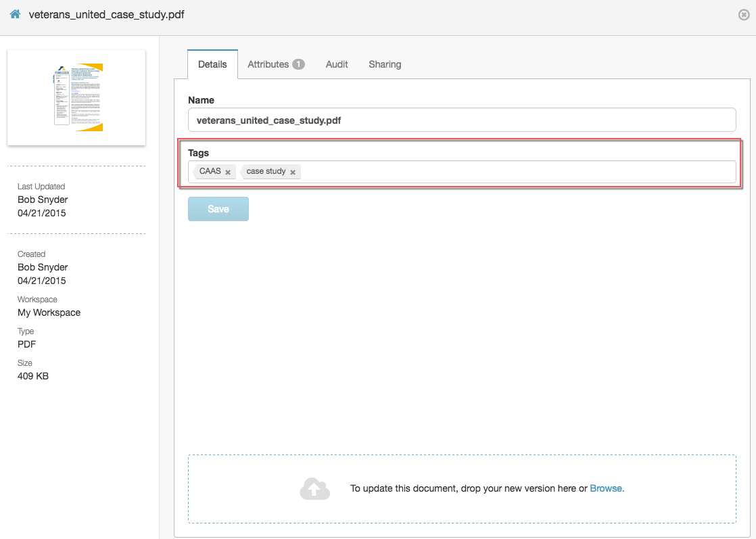Click the cloud upload icon
756x539 pixels.
tap(315, 489)
